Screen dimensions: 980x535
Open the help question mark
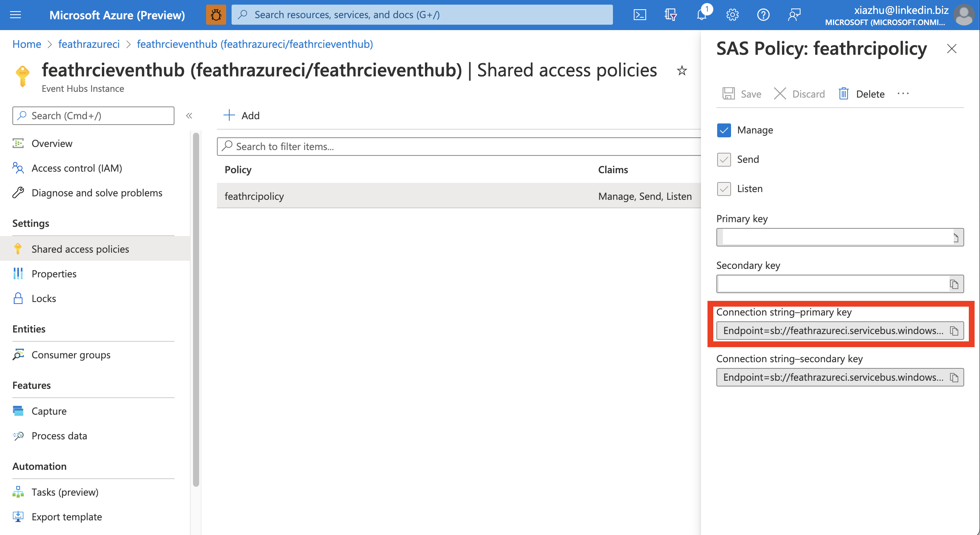pos(763,15)
